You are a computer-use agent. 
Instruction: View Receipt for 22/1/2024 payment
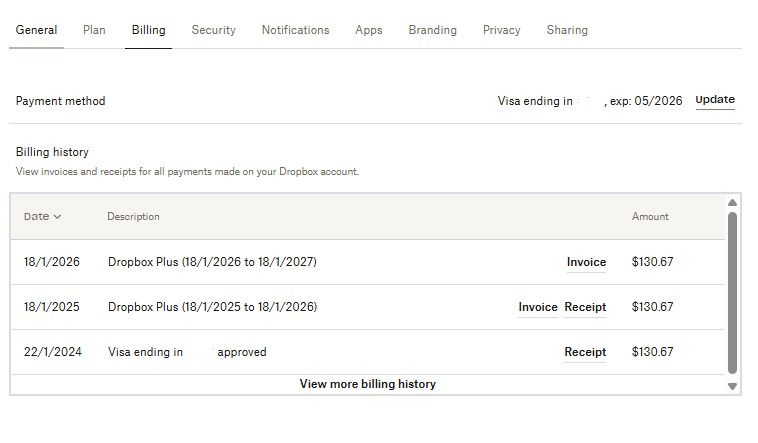585,352
